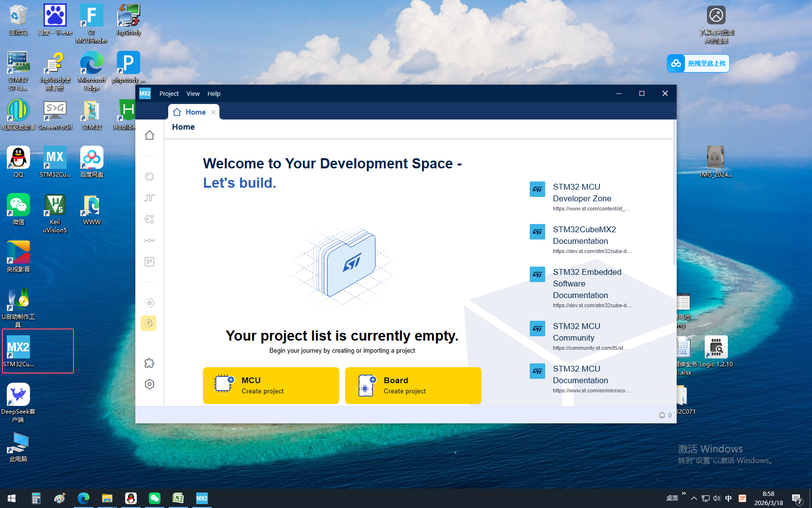Open the View menu
Viewport: 812px width, 508px height.
193,93
